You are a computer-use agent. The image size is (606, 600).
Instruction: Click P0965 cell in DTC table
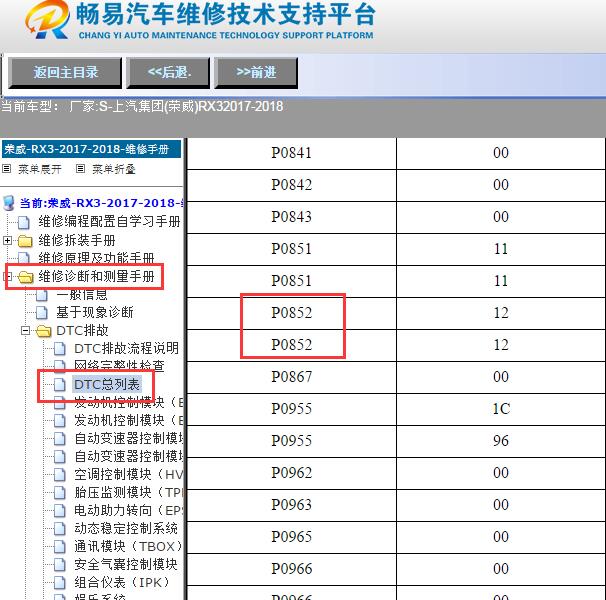pyautogui.click(x=291, y=537)
